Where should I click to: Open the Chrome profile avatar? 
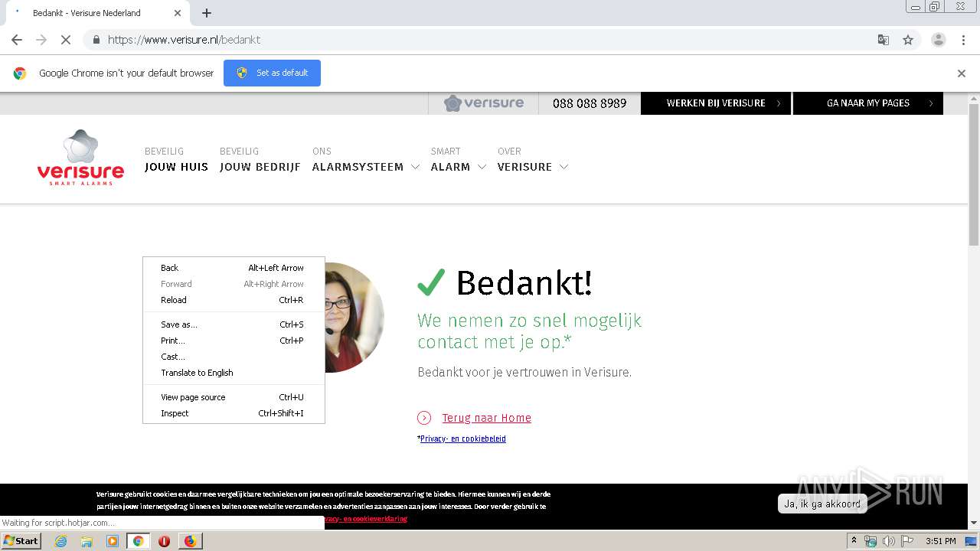click(x=939, y=40)
